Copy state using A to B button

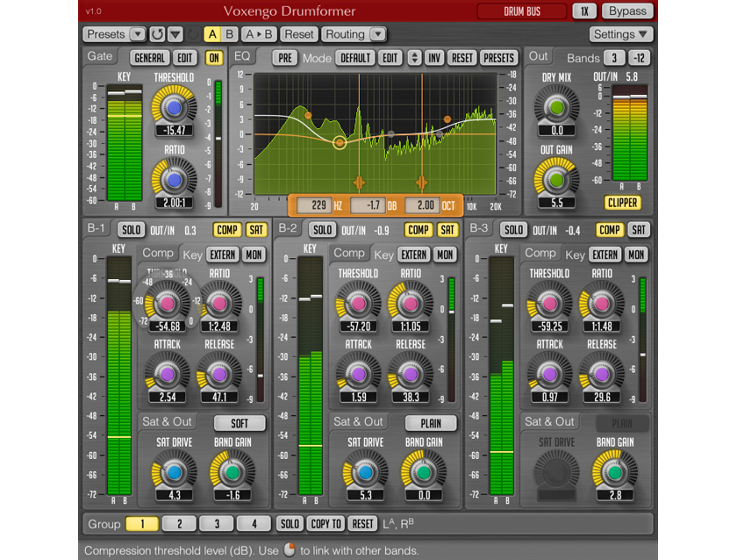pos(259,34)
